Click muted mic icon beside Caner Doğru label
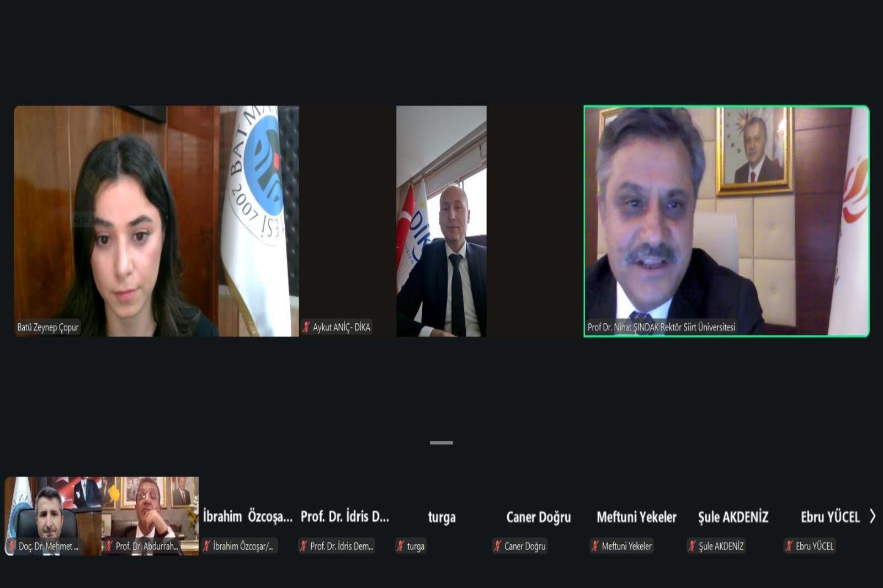Viewport: 883px width, 588px height. 497,546
